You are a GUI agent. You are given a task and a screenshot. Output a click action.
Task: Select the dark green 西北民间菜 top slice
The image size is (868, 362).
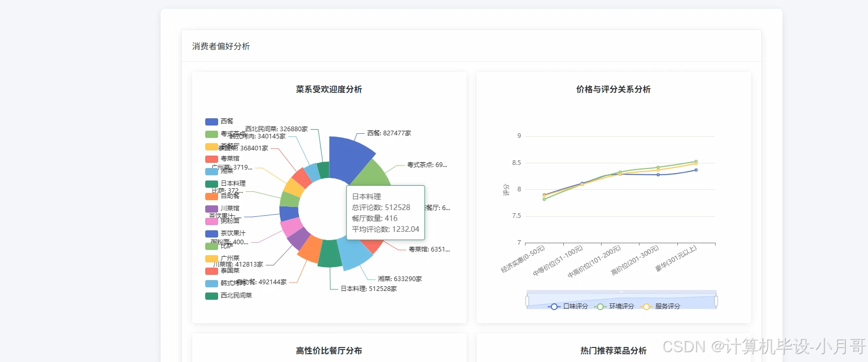(x=323, y=170)
